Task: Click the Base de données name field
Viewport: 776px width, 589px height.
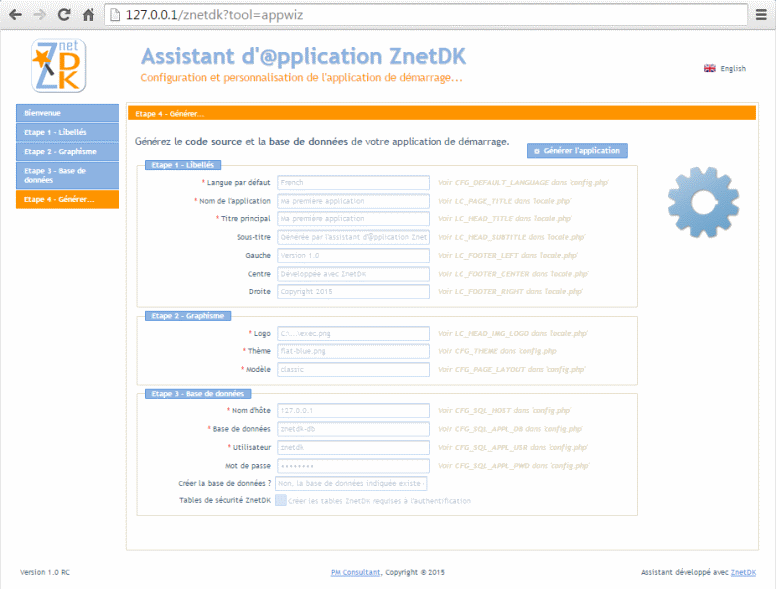Action: (x=353, y=429)
